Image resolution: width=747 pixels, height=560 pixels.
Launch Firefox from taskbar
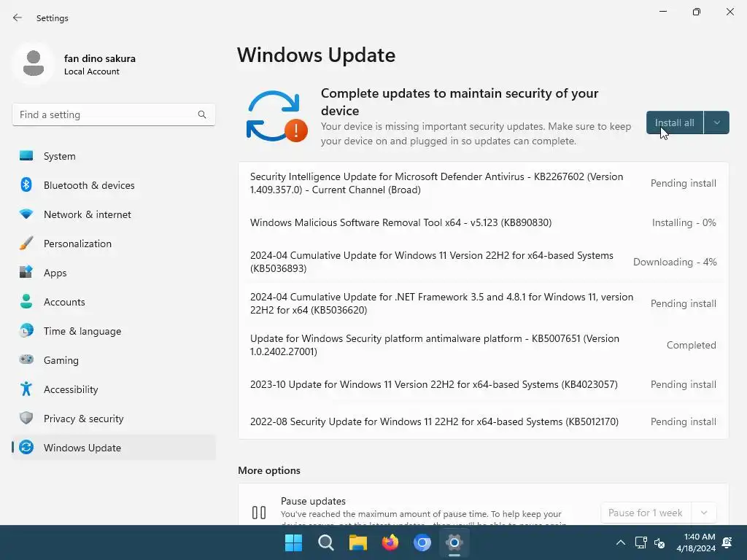[390, 542]
